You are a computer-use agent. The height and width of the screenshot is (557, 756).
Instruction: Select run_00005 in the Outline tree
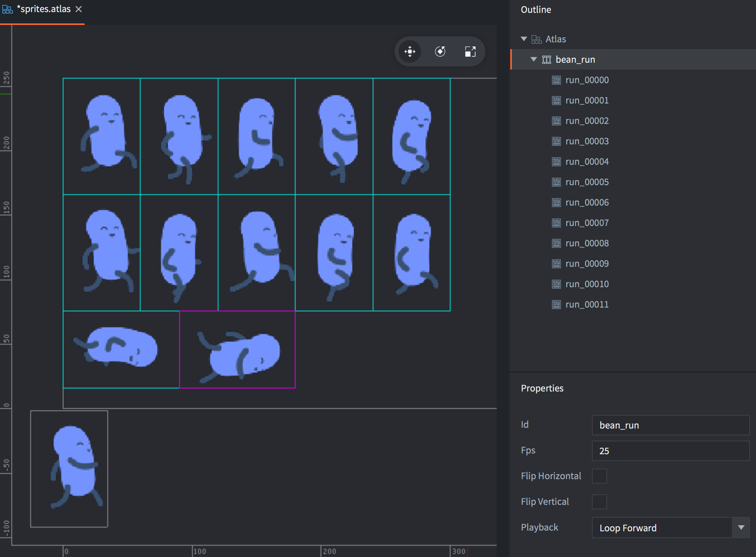tap(586, 182)
